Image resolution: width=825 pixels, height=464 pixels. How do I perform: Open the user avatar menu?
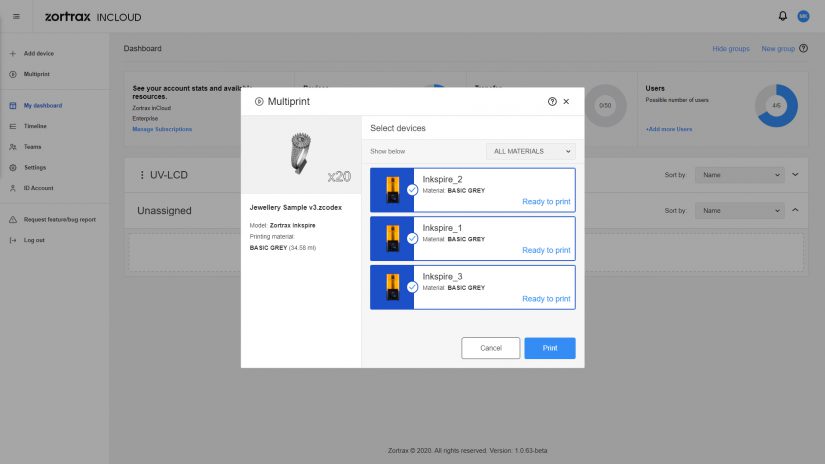tap(803, 16)
